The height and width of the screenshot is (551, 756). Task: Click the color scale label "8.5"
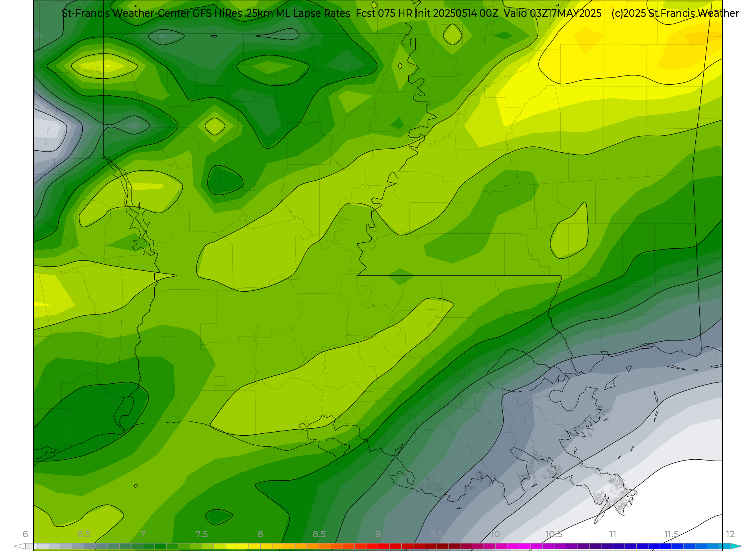(x=319, y=534)
